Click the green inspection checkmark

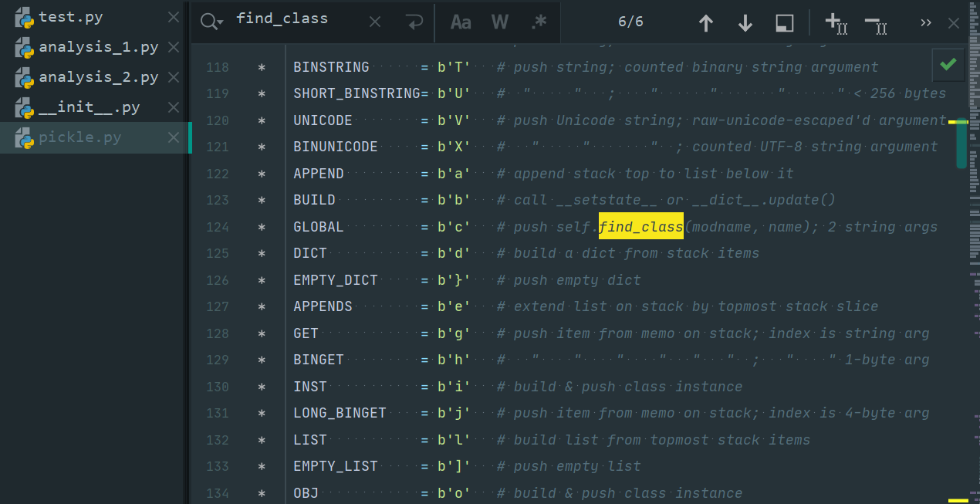[x=948, y=65]
